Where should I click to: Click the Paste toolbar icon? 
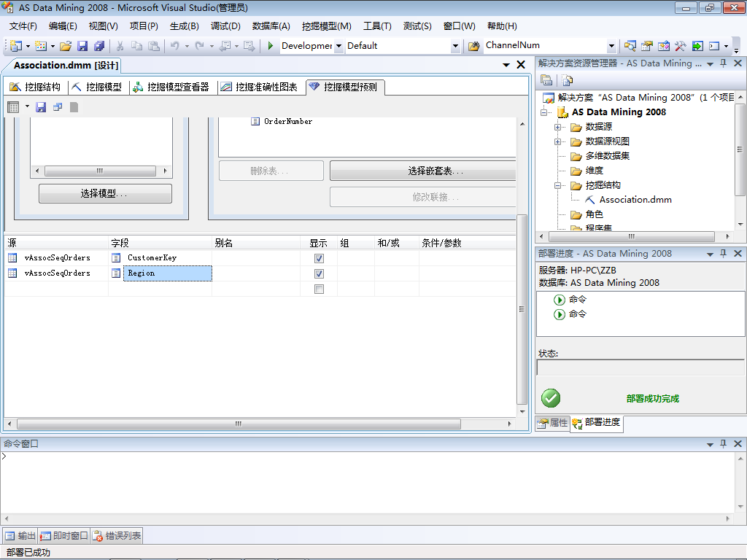pyautogui.click(x=153, y=46)
